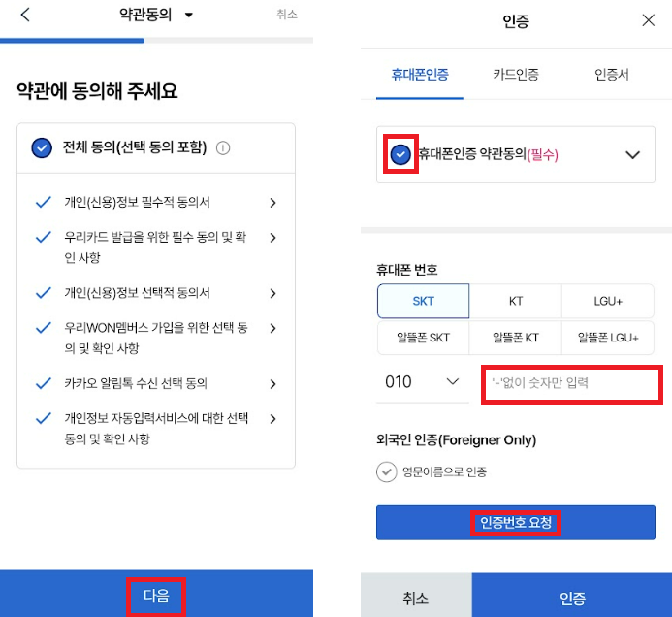This screenshot has width=672, height=617.
Task: Toggle checkmark for 우리WON멤버스 가입 선택 동의
Action: coord(44,328)
